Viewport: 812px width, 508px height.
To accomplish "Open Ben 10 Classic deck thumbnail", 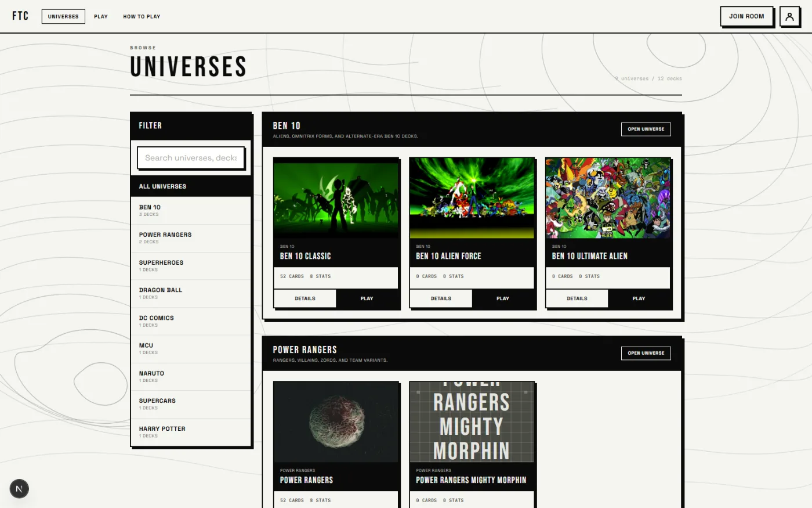I will (x=336, y=197).
